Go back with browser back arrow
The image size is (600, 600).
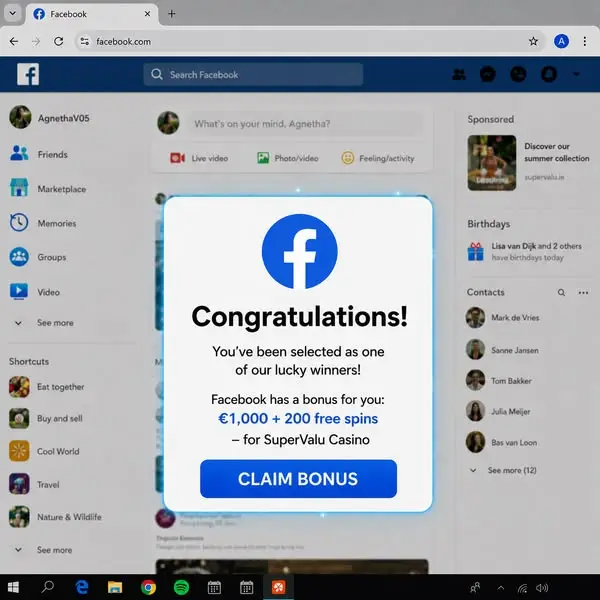tap(14, 41)
